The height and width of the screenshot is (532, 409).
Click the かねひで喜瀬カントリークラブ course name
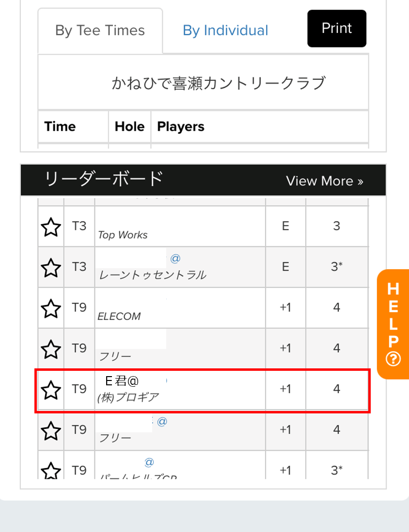pos(219,83)
